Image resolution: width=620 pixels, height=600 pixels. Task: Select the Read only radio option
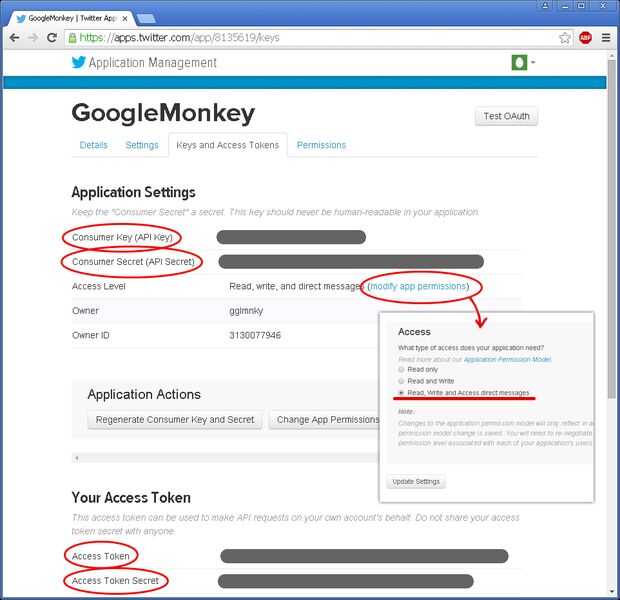401,369
